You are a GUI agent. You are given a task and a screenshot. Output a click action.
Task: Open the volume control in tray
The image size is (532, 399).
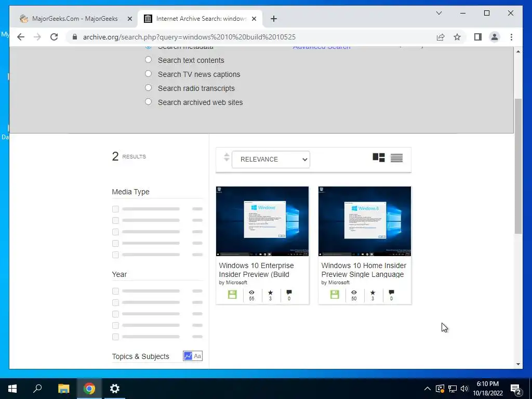coord(464,389)
